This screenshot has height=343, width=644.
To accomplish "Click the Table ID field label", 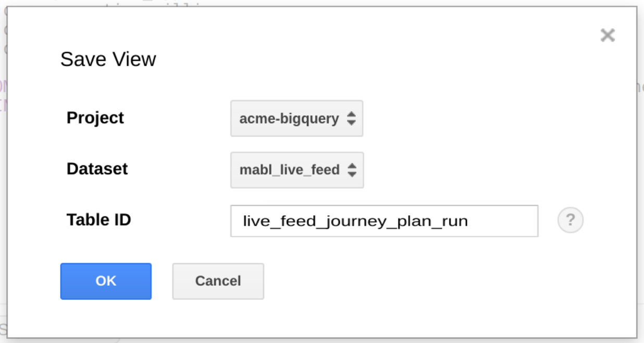I will coord(98,220).
